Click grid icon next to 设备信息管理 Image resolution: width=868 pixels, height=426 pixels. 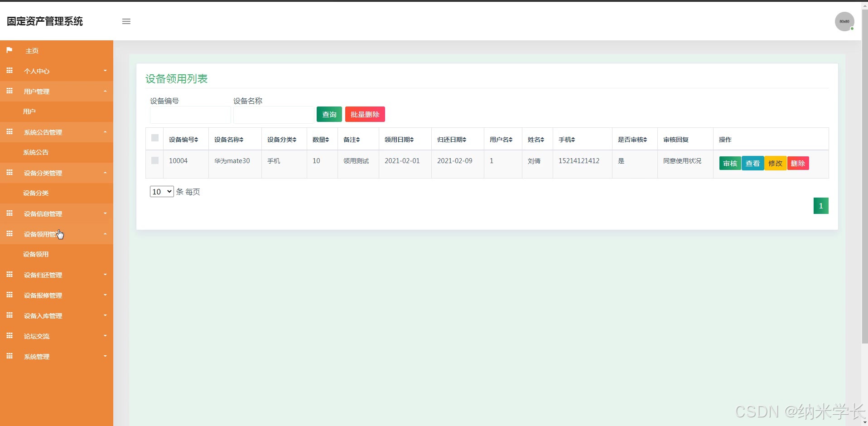tap(10, 213)
